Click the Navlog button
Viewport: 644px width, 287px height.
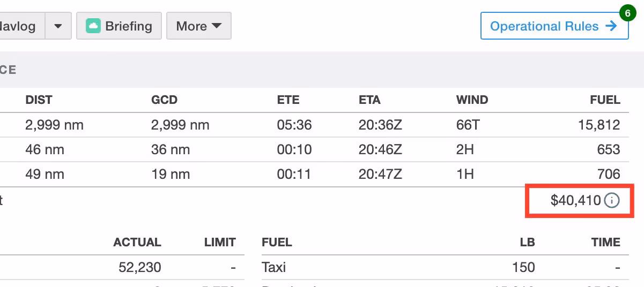pyautogui.click(x=19, y=26)
